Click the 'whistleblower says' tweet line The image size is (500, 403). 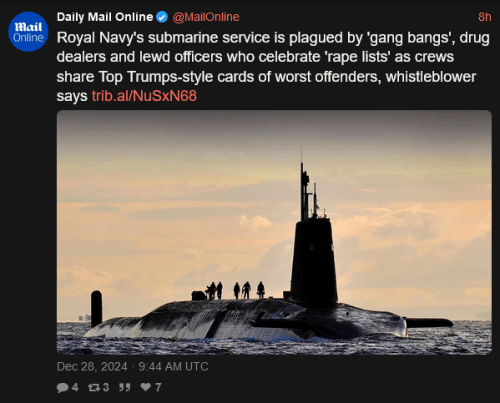[266, 86]
